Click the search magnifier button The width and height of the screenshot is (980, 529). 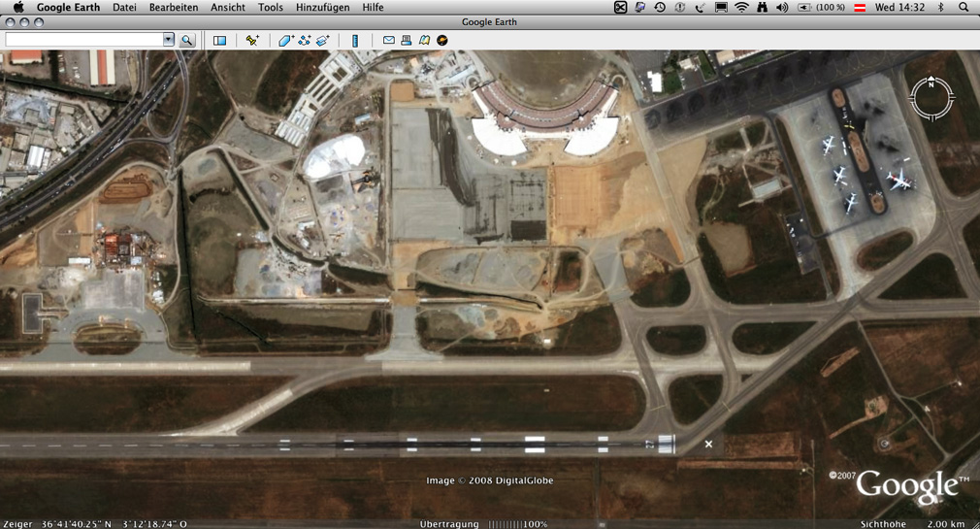pyautogui.click(x=187, y=40)
